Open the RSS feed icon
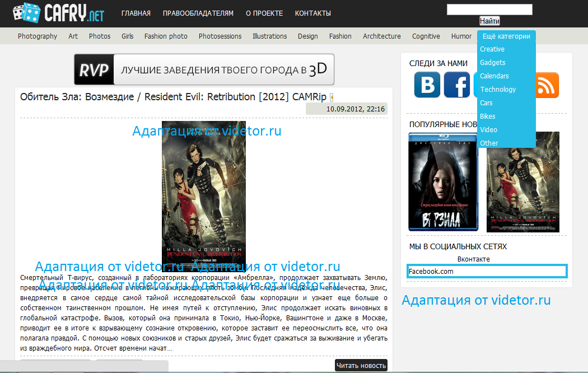The image size is (588, 373). click(x=547, y=85)
